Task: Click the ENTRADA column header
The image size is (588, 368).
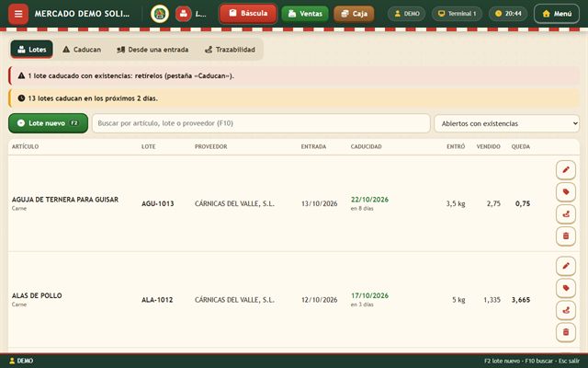Action: pos(313,146)
